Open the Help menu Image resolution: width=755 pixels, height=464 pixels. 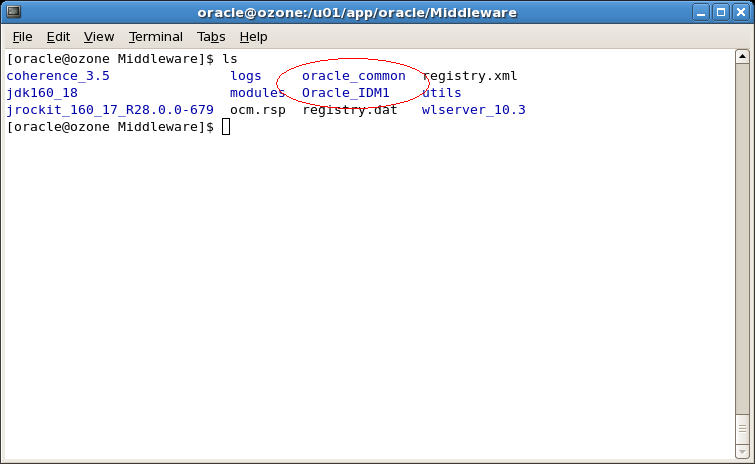click(253, 37)
